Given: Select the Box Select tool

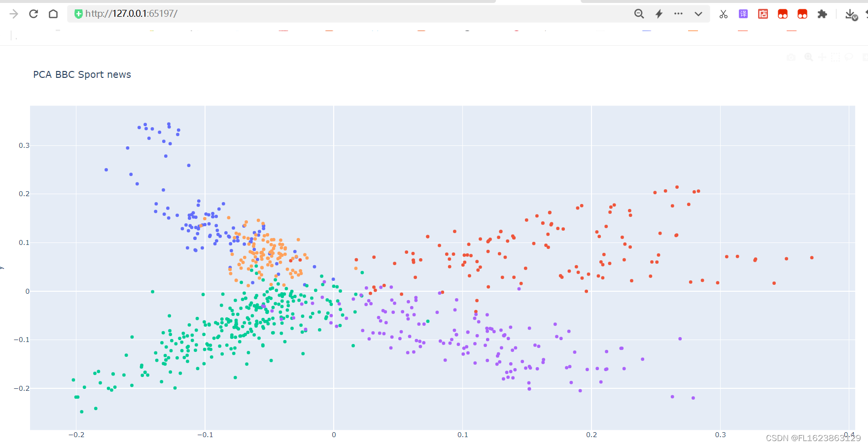Looking at the screenshot, I should click(835, 57).
